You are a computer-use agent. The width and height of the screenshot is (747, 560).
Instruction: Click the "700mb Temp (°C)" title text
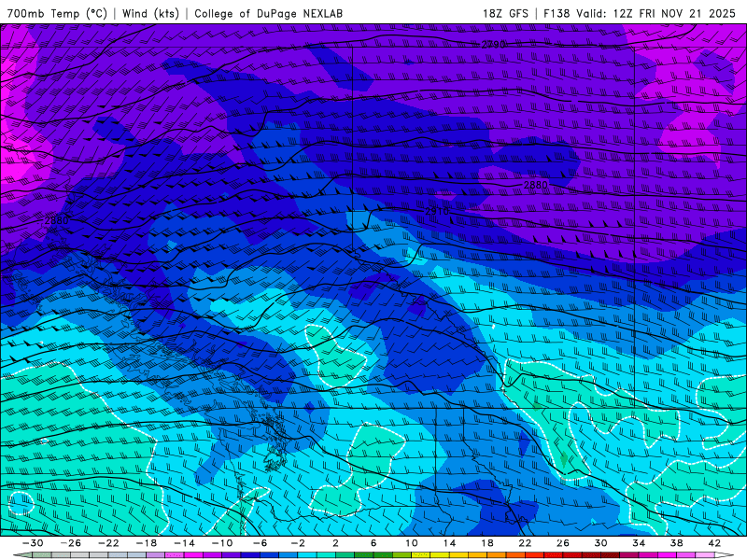(58, 13)
